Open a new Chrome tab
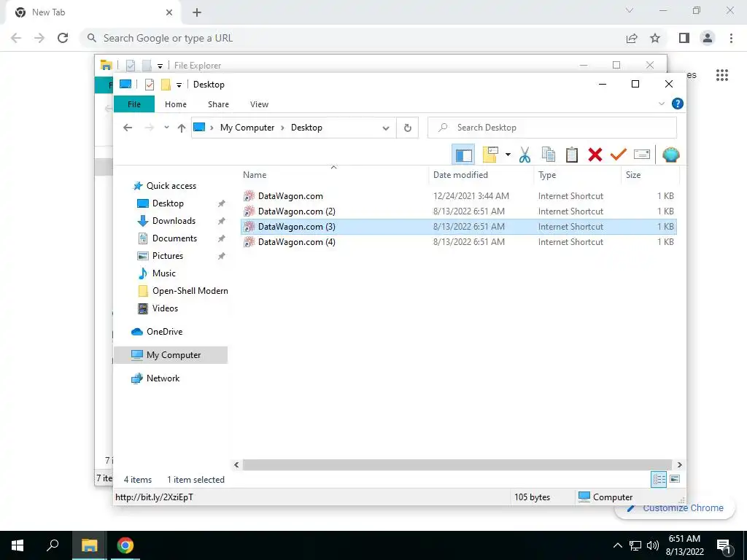 (x=197, y=13)
